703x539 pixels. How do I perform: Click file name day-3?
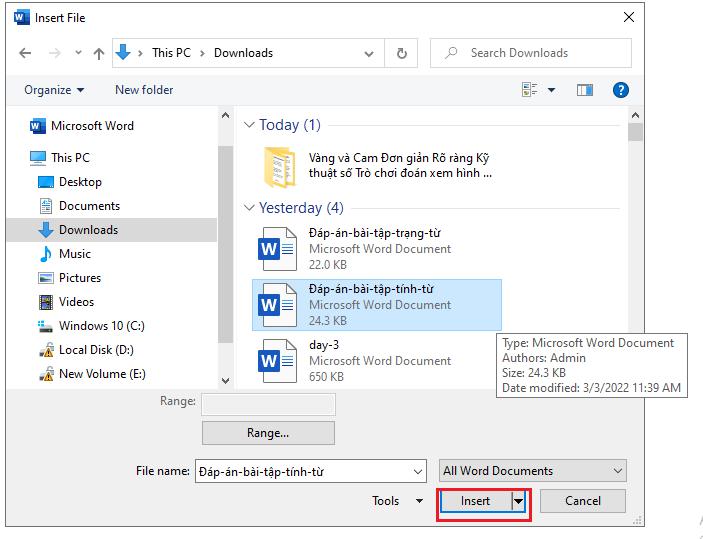tap(324, 345)
